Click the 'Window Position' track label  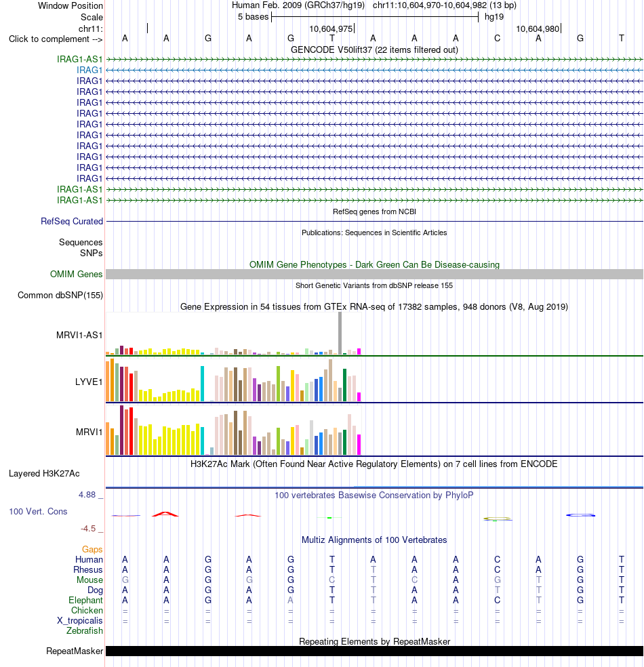71,5
